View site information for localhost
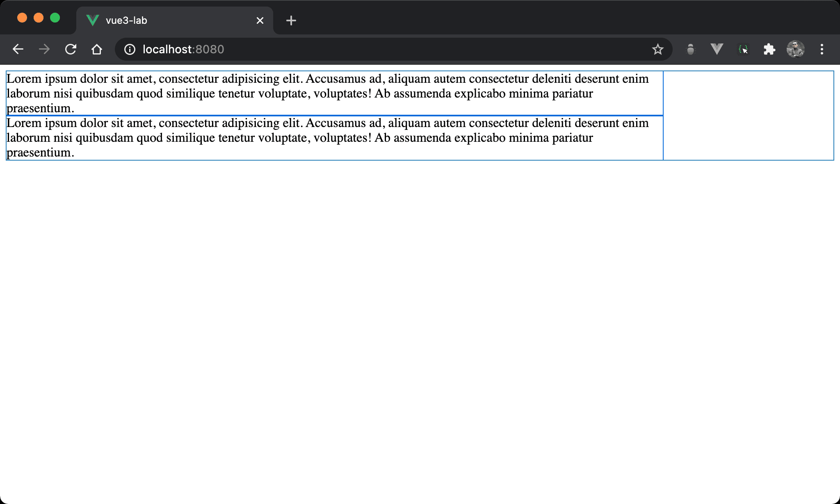The image size is (840, 504). (130, 50)
